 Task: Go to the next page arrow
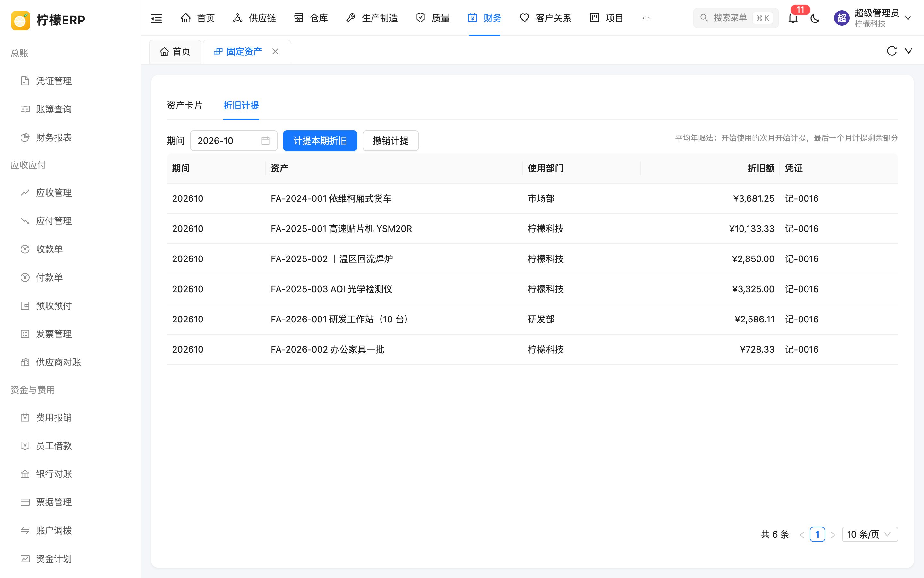click(x=833, y=534)
